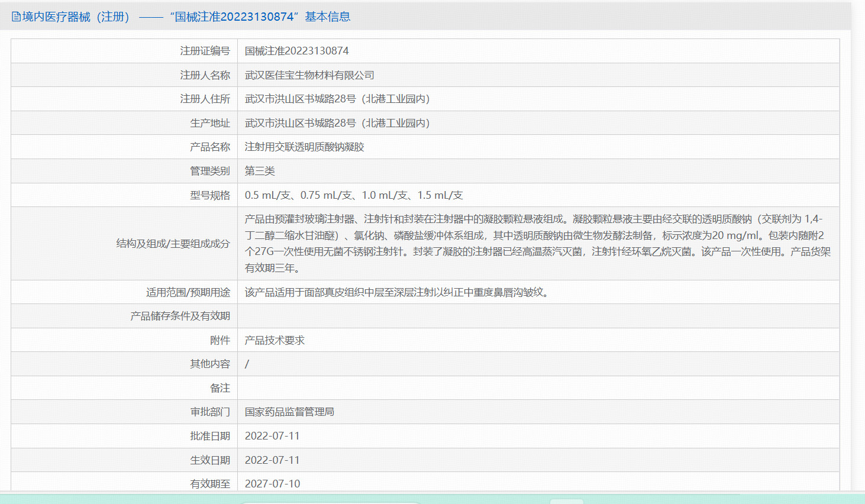This screenshot has height=504, width=865.
Task: Click the 审批部门 value 国家药品监督管理局
Action: (288, 412)
